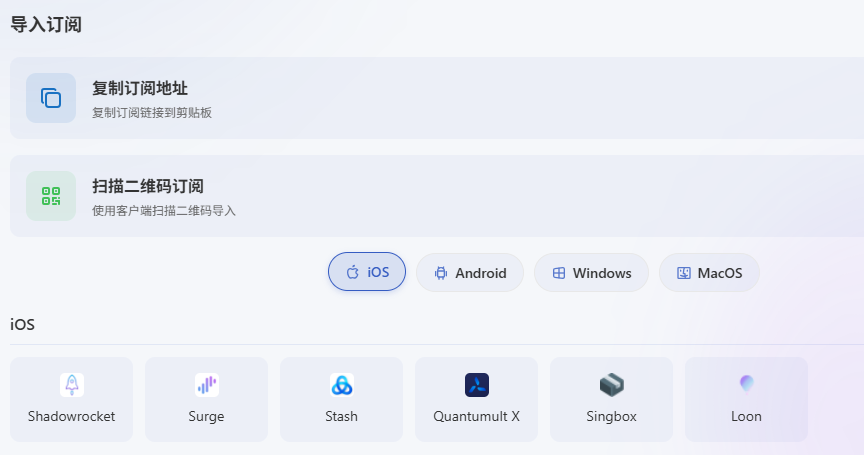The height and width of the screenshot is (455, 864).
Task: Select the Loon balloon icon
Action: point(747,384)
